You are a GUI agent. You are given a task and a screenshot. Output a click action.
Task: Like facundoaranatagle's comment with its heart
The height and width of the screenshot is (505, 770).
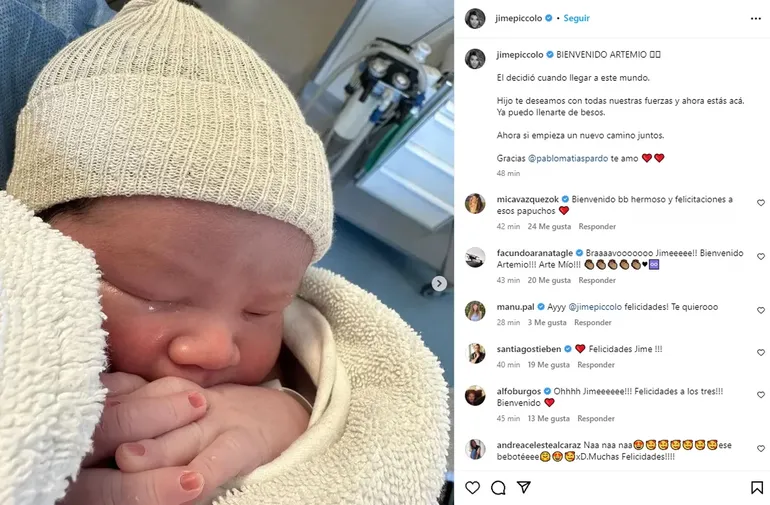pos(761,256)
